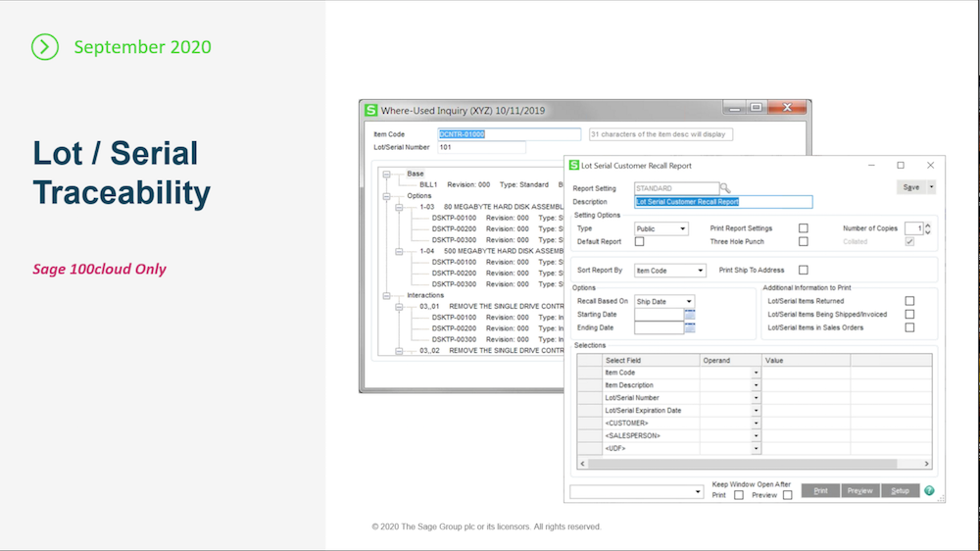Open the <CUSTOMER> operand dropdown
Screen dimensions: 980x551
tap(756, 424)
